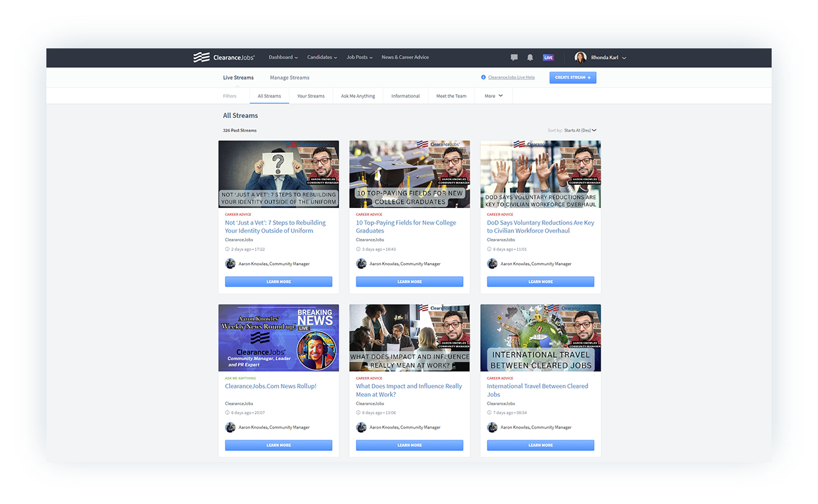The image size is (818, 504).
Task: Click clock icon on 'News Rollup' card
Action: pos(227,413)
